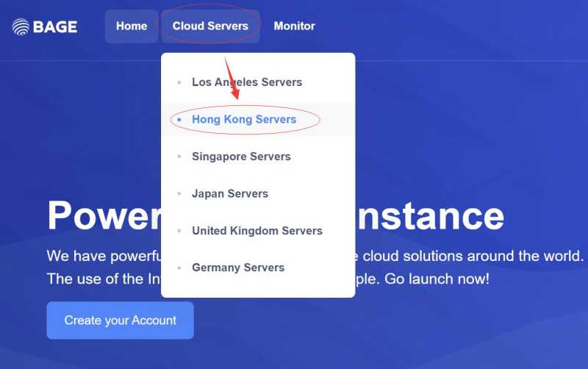Click bullet dot before United Kingdom Servers

[x=179, y=231]
